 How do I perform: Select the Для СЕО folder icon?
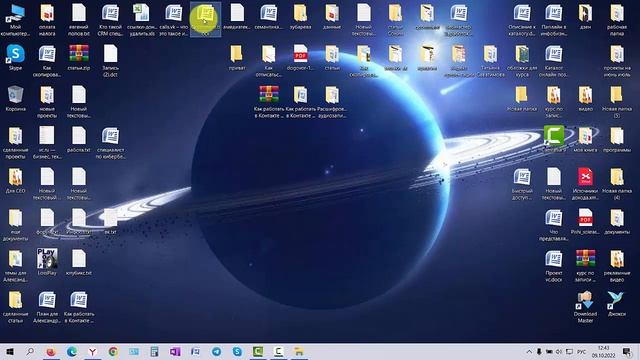coord(16,180)
